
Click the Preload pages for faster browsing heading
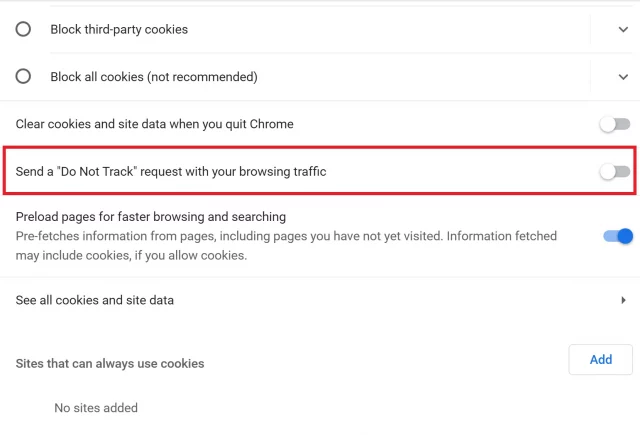pyautogui.click(x=151, y=217)
